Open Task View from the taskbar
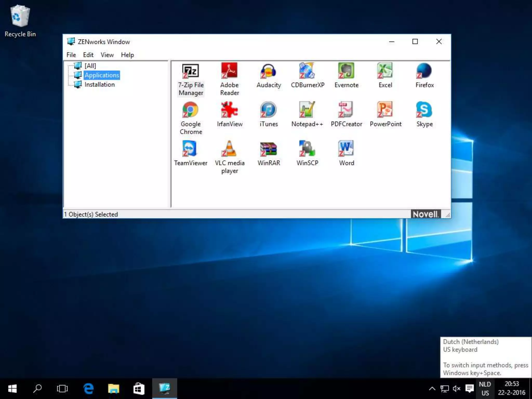 62,389
